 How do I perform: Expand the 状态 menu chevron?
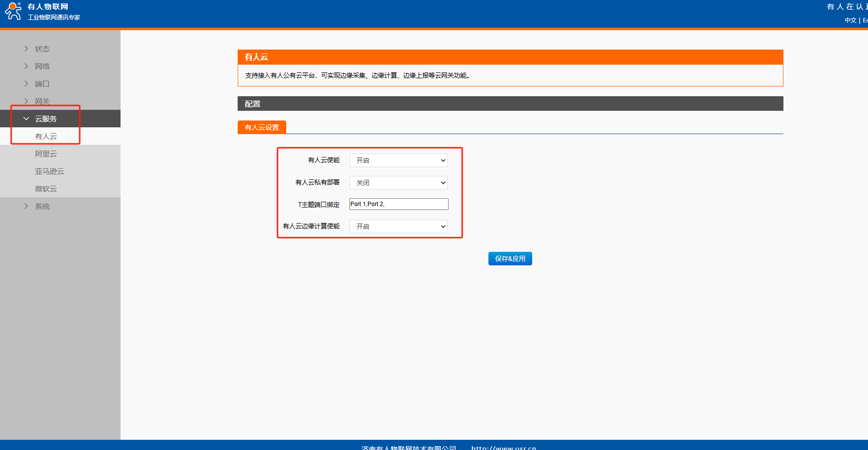click(26, 49)
